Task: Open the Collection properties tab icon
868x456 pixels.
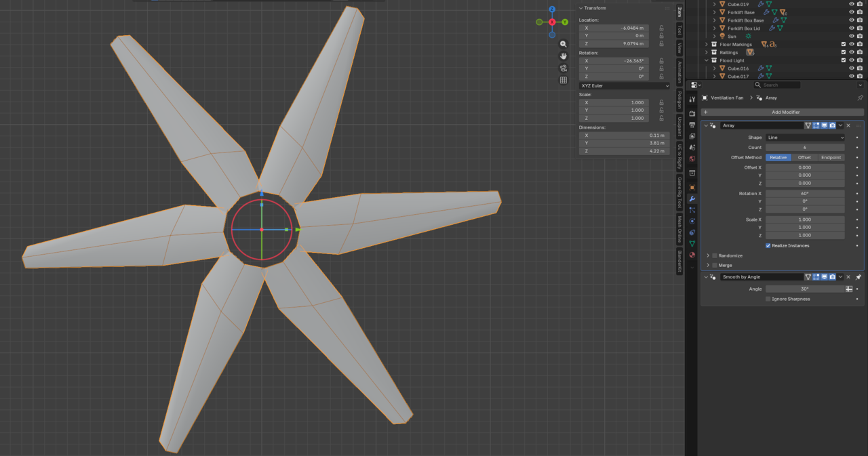Action: point(692,173)
